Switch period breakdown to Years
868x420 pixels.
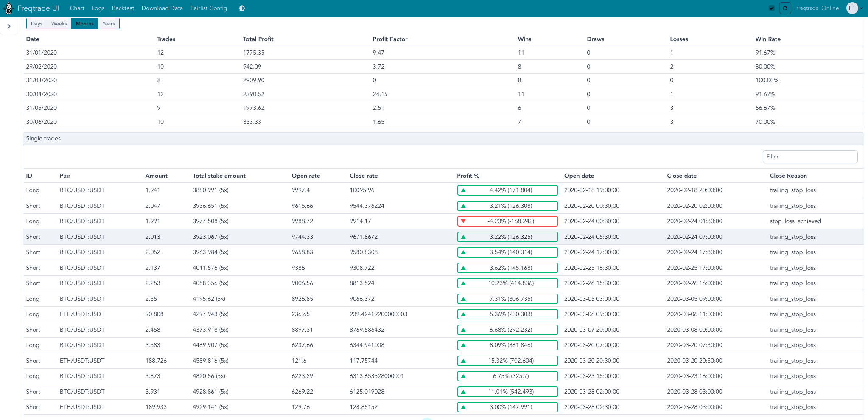point(109,24)
